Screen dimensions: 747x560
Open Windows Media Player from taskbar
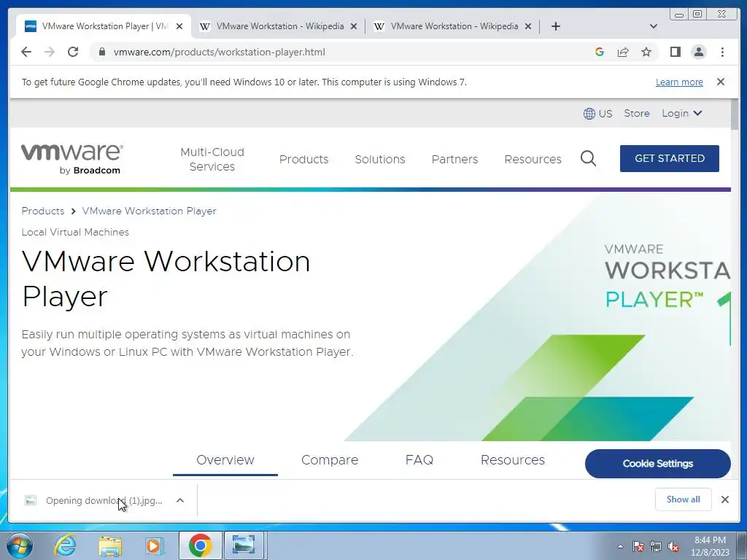coord(155,545)
